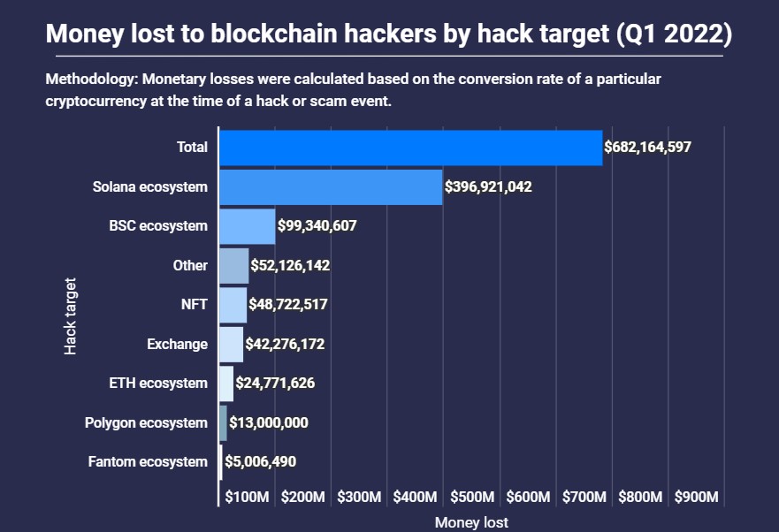Select the Solana ecosystem bar
Screen dimensions: 779x532
(x=331, y=186)
